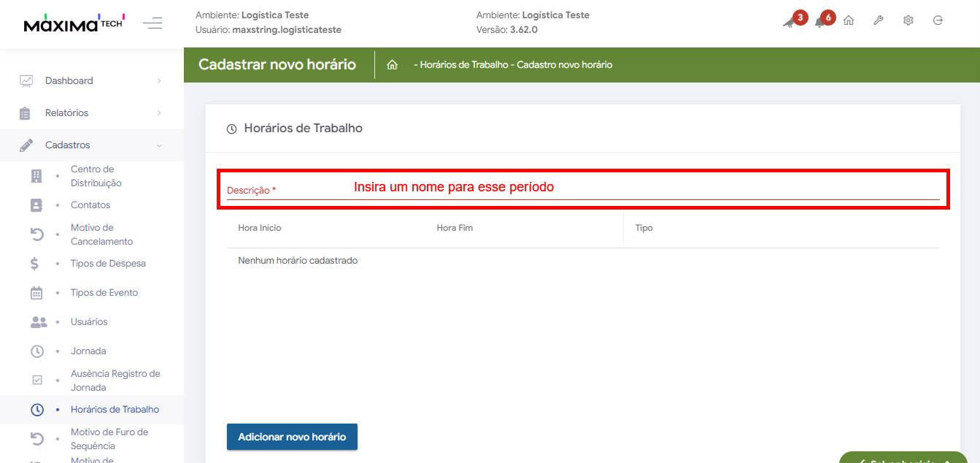The height and width of the screenshot is (463, 980).
Task: Select Motivo de Furo de Sequência
Action: point(109,439)
